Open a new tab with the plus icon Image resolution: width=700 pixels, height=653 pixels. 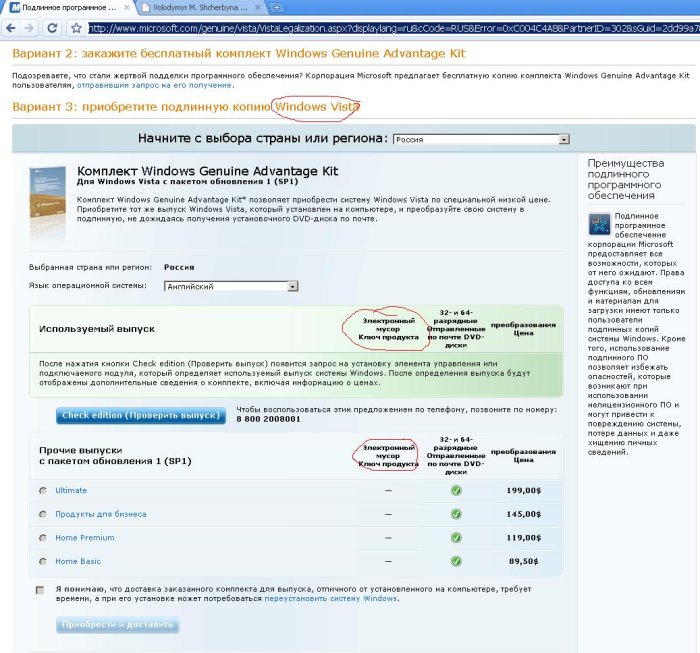276,8
